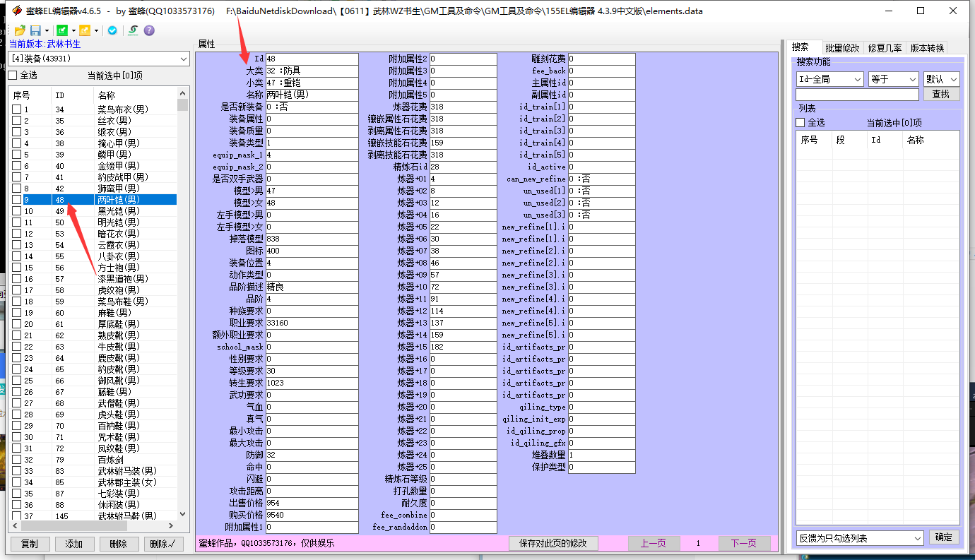
Task: Click the blue checkmark toolbar icon
Action: click(x=112, y=30)
